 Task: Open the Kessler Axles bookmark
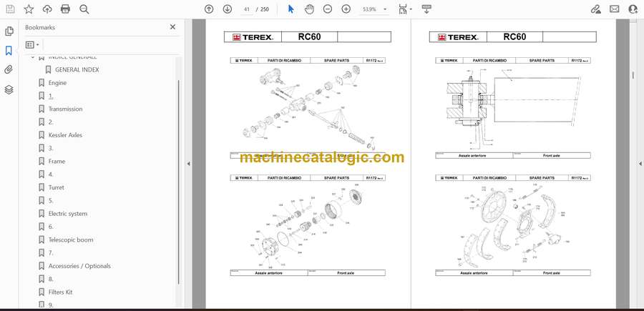pos(65,135)
